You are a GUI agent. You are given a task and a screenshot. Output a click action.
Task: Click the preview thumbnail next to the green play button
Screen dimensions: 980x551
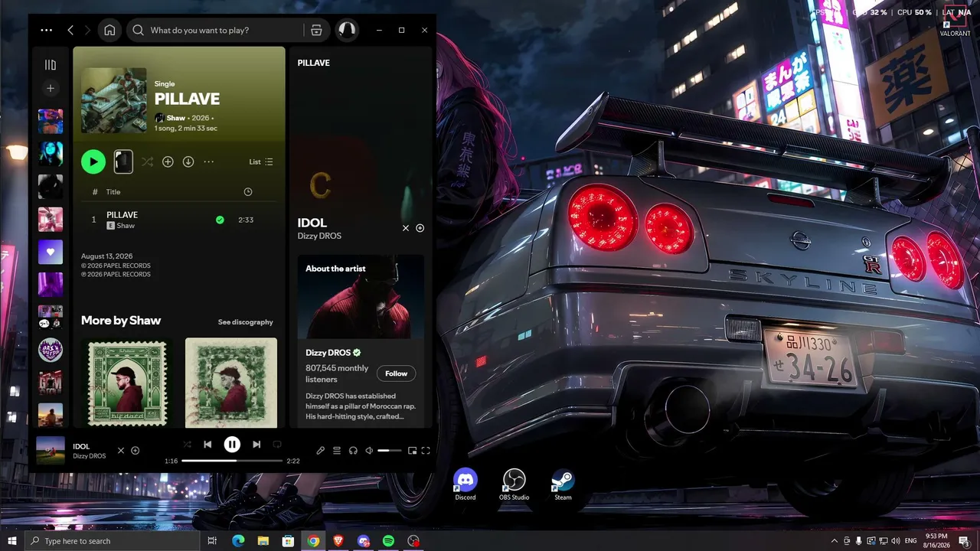tap(123, 161)
